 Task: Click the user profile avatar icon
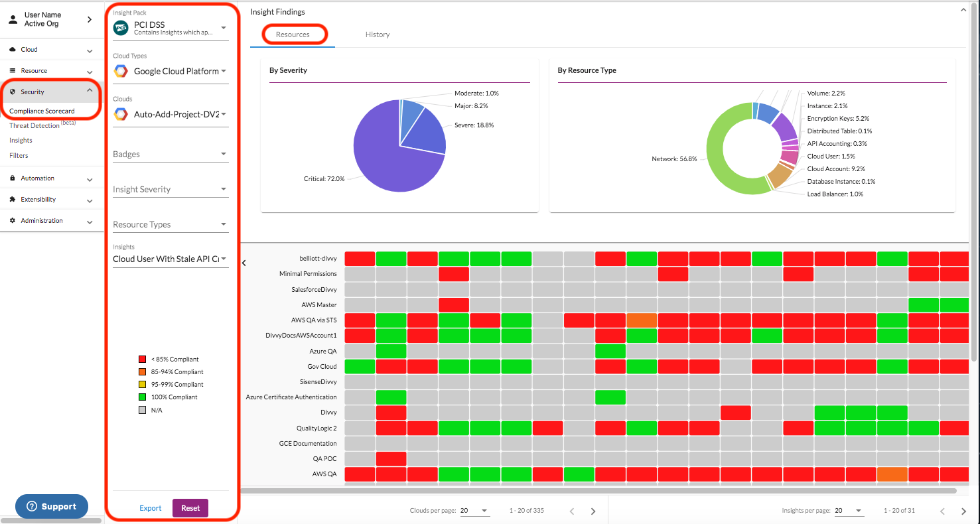pyautogui.click(x=13, y=19)
